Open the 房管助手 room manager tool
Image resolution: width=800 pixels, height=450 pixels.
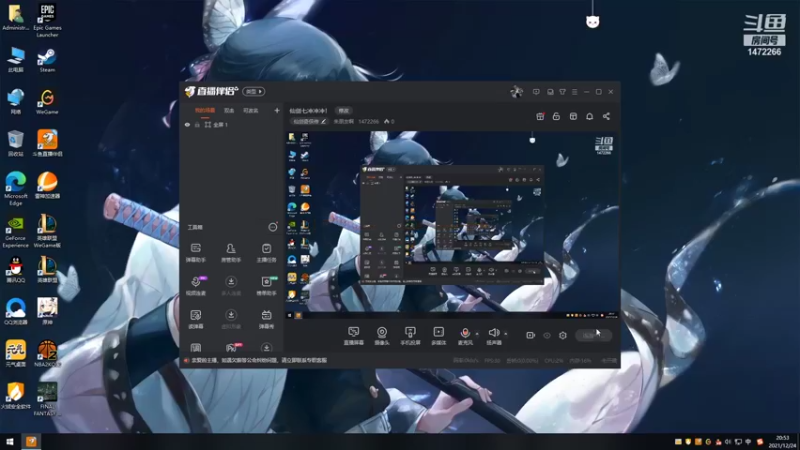231,252
